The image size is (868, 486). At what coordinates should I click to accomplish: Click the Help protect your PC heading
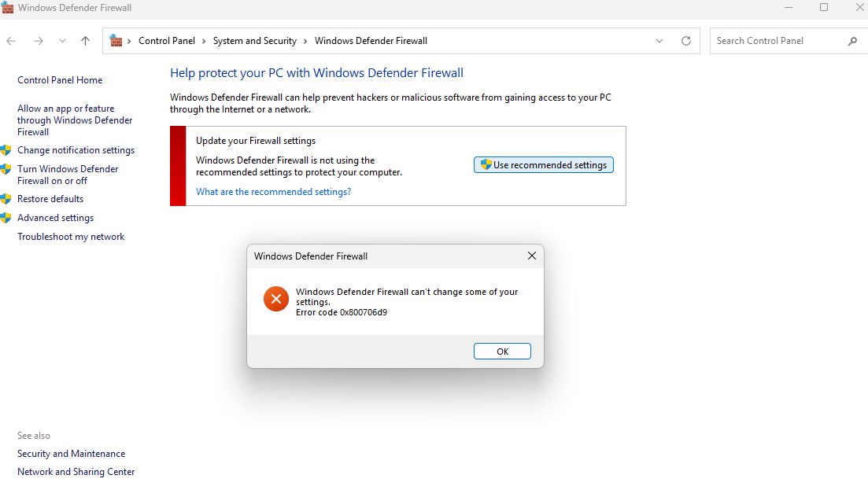[x=316, y=73]
